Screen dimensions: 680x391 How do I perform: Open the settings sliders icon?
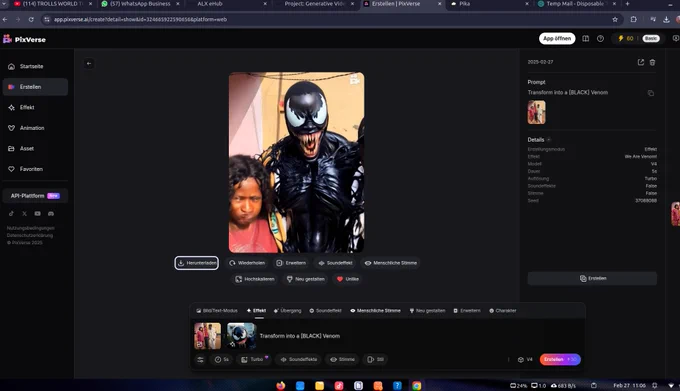pos(200,360)
